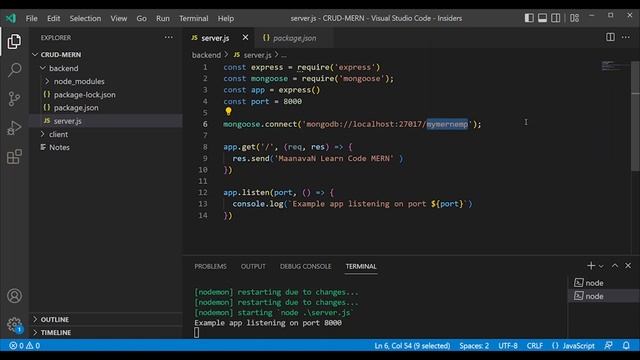Screen dimensions: 640x360
Task: Open the Edit menu
Action: point(53,18)
